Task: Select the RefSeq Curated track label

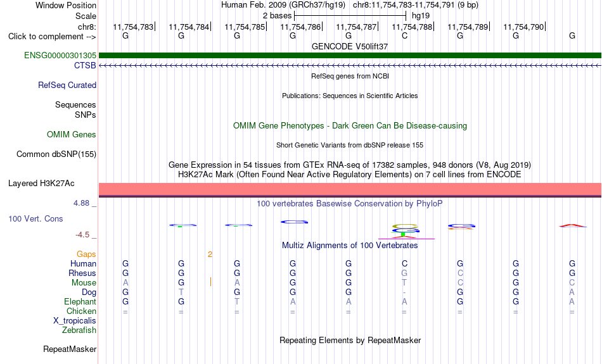Action: pos(67,85)
